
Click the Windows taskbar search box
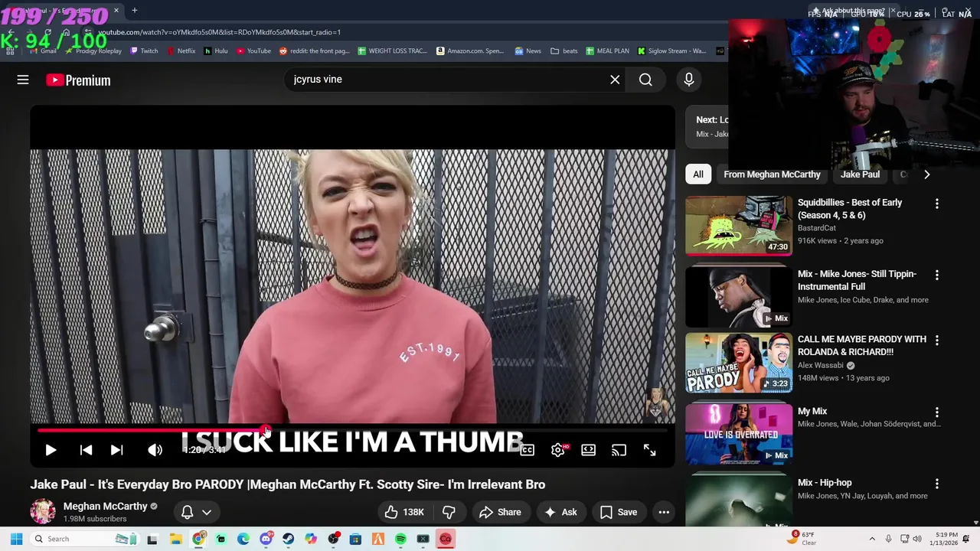84,539
